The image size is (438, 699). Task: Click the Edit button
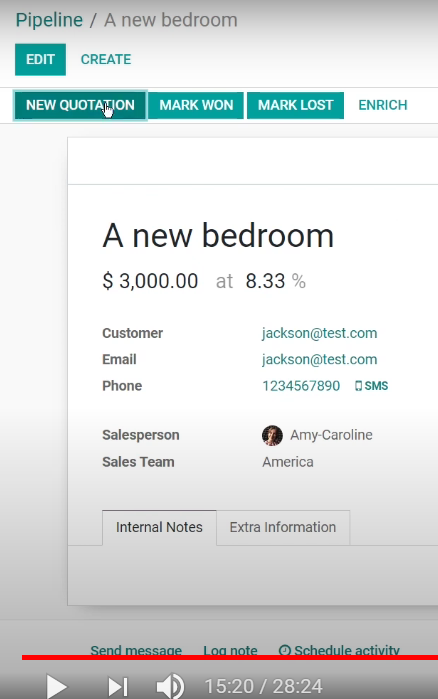click(40, 59)
